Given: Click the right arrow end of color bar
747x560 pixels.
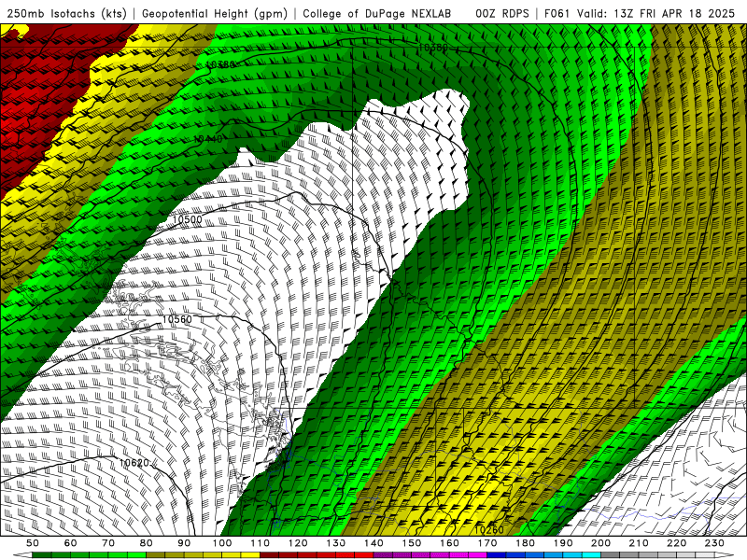Looking at the screenshot, I should [725, 555].
